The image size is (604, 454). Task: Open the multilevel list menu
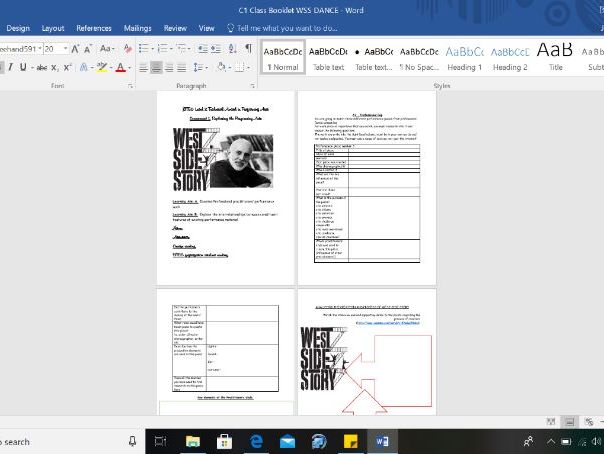pos(183,49)
